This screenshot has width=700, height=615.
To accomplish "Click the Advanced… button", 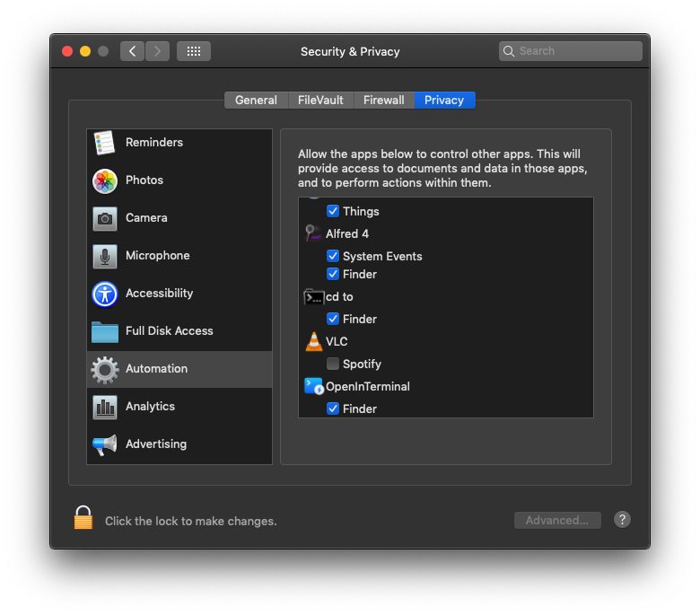I will point(557,521).
